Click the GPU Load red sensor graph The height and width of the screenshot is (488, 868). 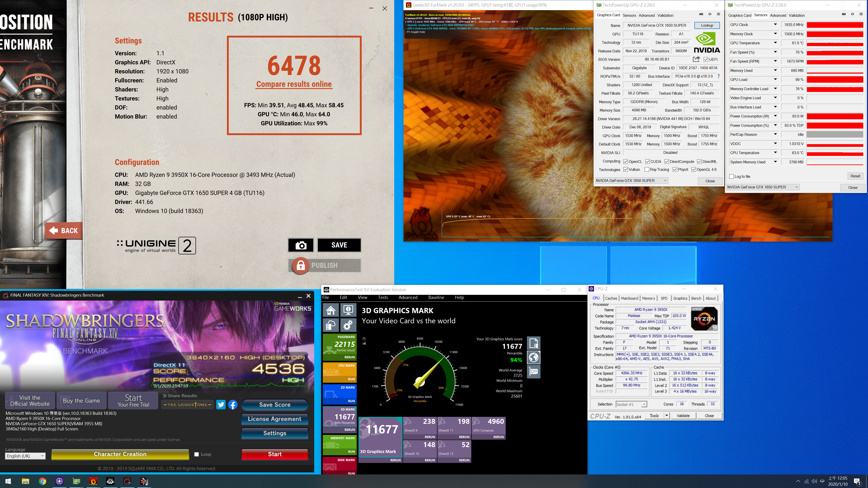835,80
